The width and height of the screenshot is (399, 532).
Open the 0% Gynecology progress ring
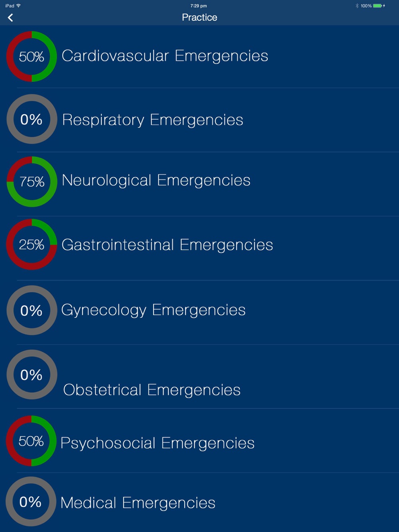32,310
